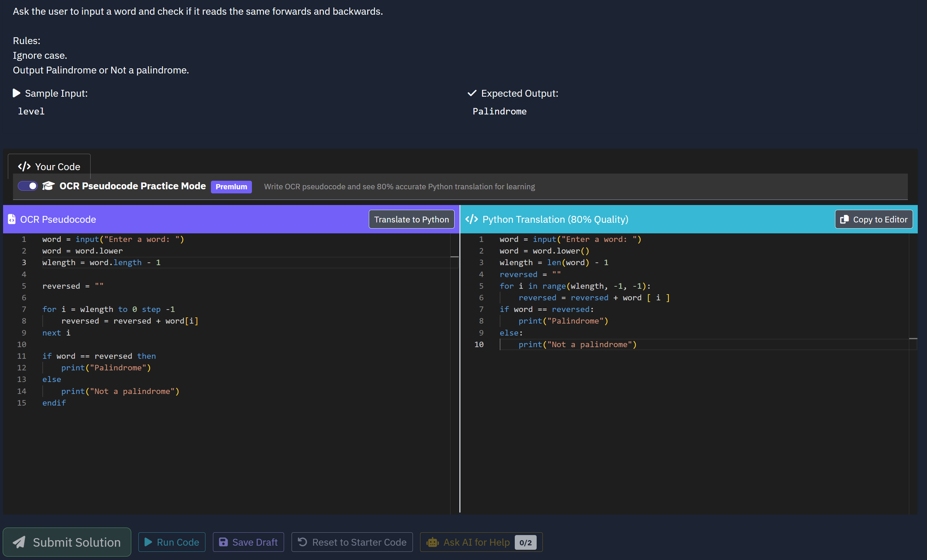This screenshot has width=927, height=560.
Task: Click line 10 in the Python translation editor
Action: coord(577,344)
